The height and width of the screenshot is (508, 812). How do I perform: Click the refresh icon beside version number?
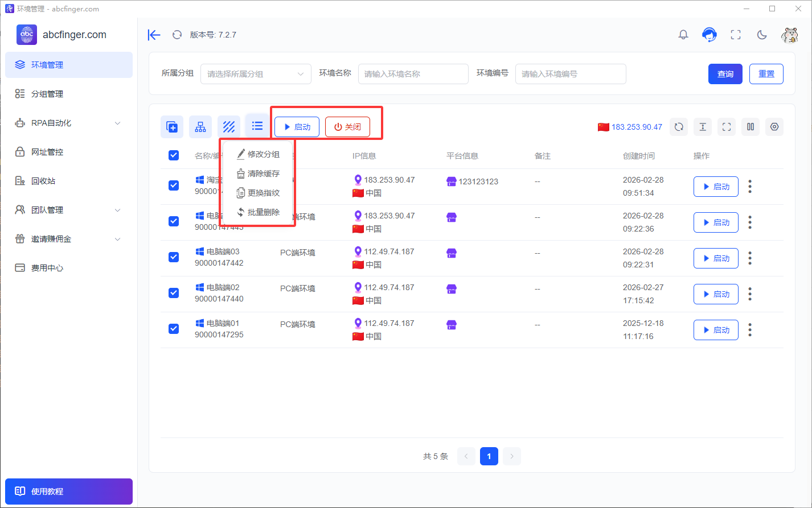click(177, 35)
